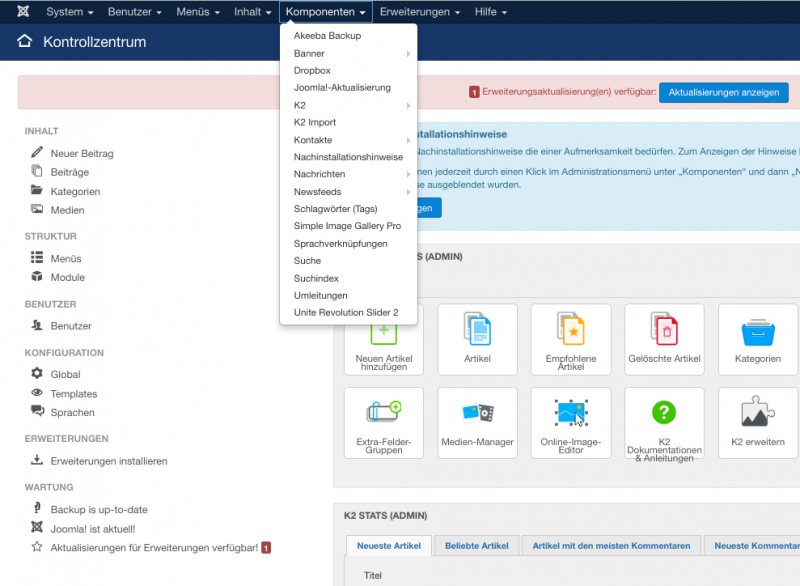Click the Sprachen speech bubbles icon
The width and height of the screenshot is (800, 586).
[37, 411]
